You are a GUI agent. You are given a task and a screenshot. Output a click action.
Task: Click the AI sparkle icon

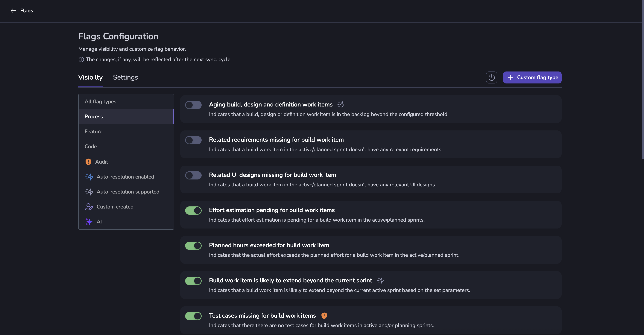tap(89, 222)
